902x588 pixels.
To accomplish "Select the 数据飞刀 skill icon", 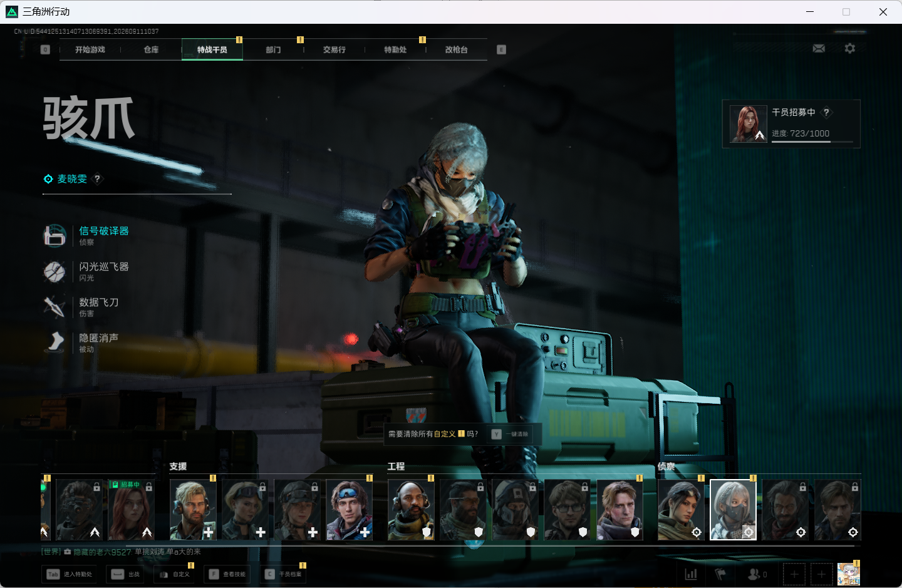I will click(54, 307).
